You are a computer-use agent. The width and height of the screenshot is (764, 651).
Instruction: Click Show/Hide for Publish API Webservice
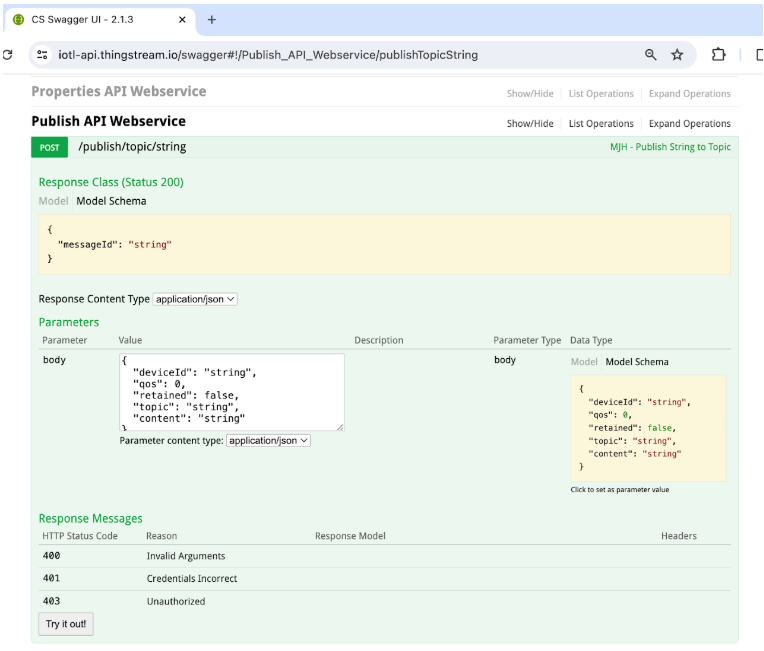pos(530,124)
